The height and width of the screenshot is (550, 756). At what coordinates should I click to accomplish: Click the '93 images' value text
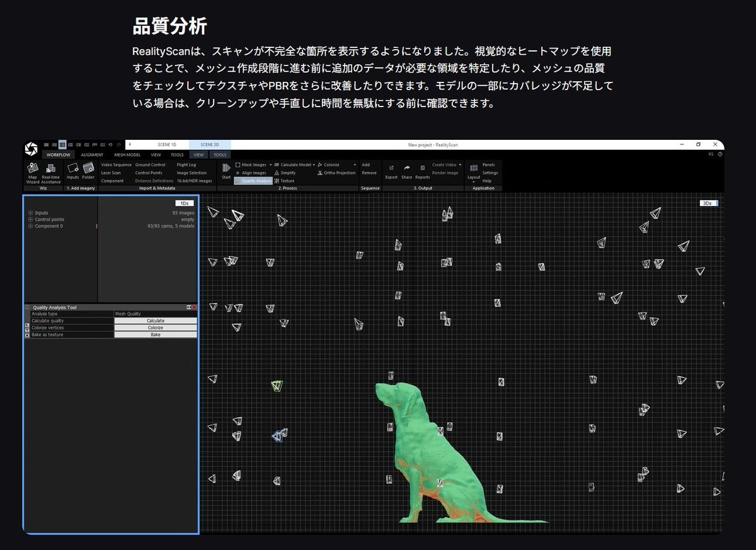pyautogui.click(x=183, y=213)
